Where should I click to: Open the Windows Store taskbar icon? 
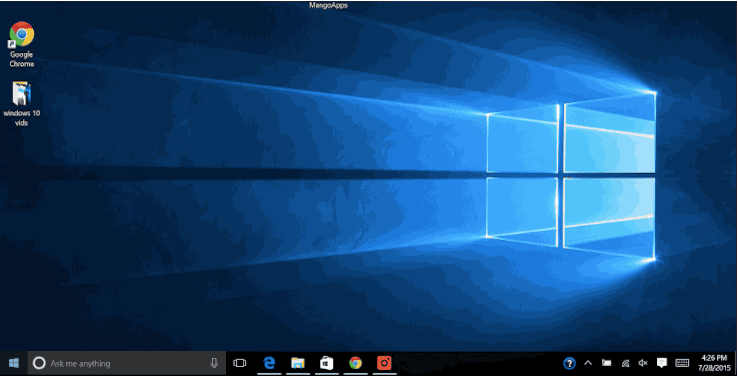tap(327, 363)
